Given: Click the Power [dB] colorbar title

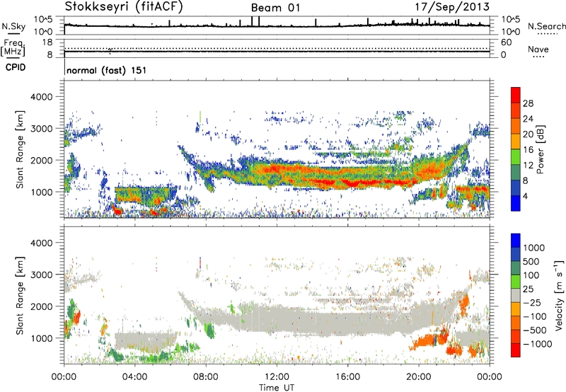Looking at the screenshot, I should (x=540, y=149).
